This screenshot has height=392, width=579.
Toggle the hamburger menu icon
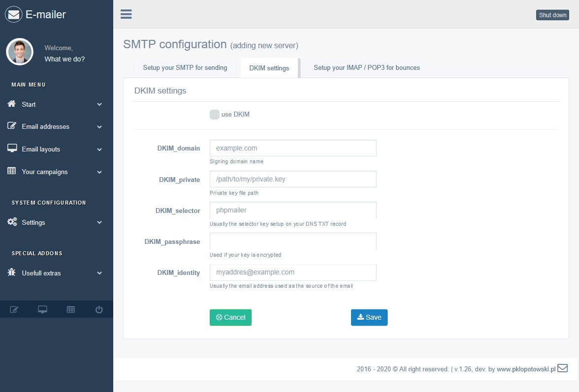coord(126,14)
